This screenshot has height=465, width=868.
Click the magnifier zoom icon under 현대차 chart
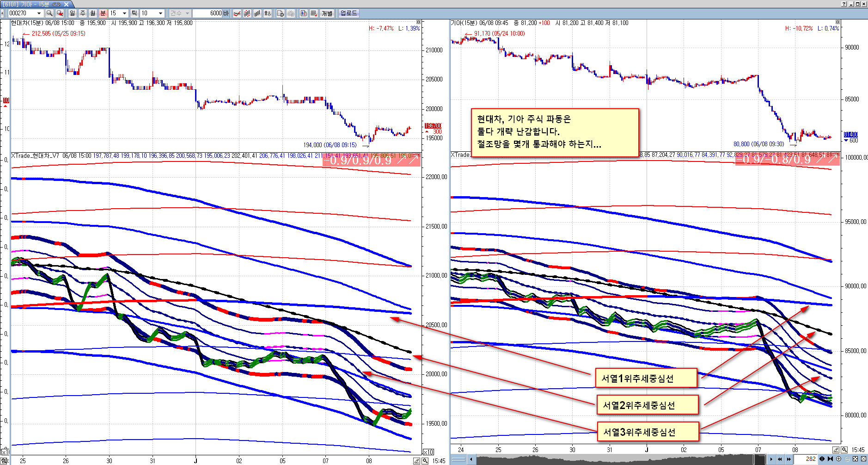pos(425,461)
